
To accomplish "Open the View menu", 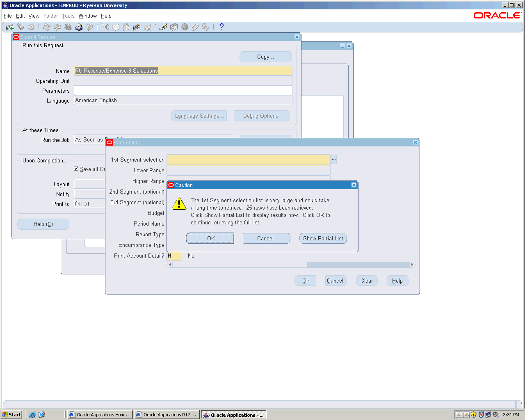I will (x=34, y=16).
